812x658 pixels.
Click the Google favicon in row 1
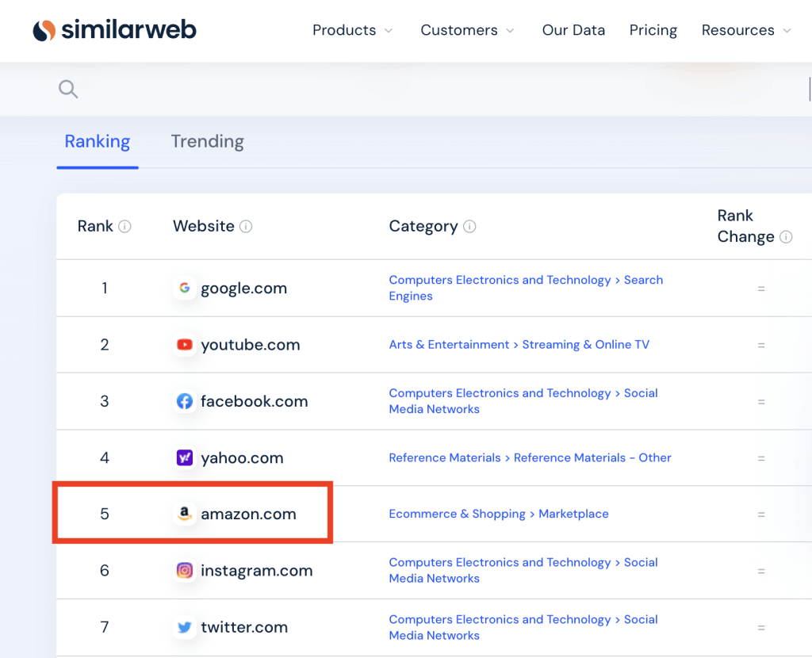tap(184, 288)
